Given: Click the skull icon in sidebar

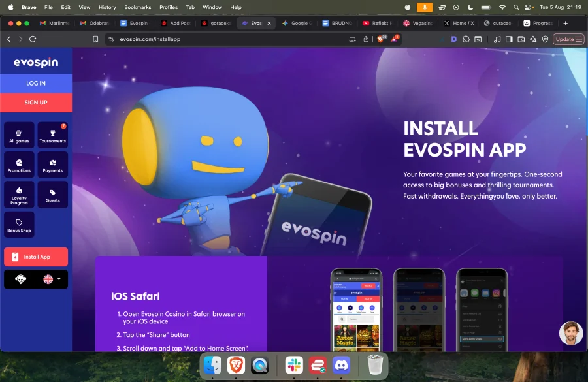Looking at the screenshot, I should click(x=20, y=279).
